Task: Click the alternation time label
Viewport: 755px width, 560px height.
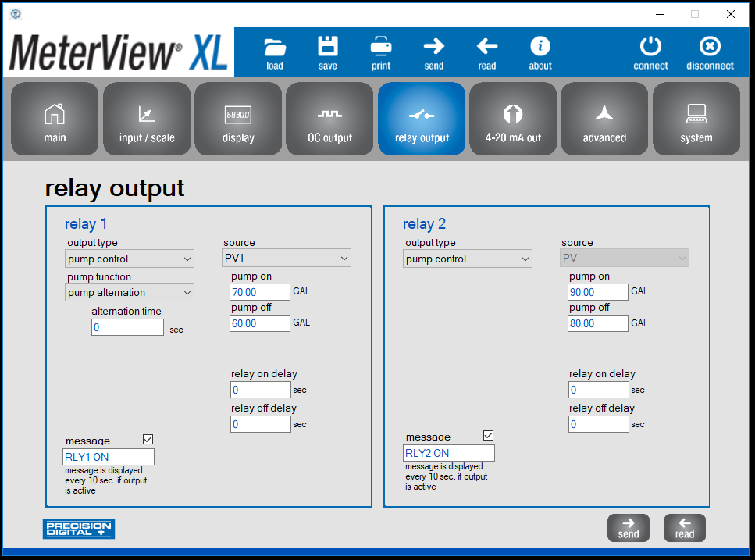Action: [126, 311]
